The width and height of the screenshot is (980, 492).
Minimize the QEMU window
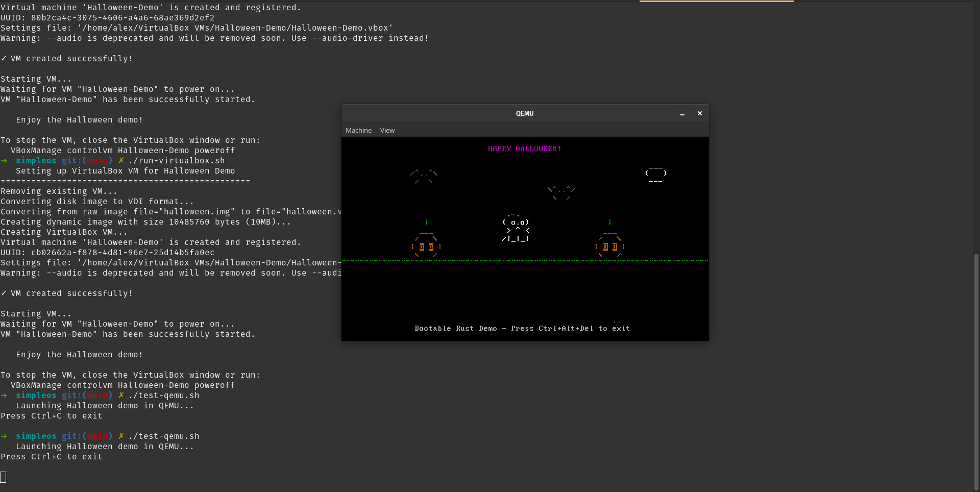pyautogui.click(x=682, y=114)
